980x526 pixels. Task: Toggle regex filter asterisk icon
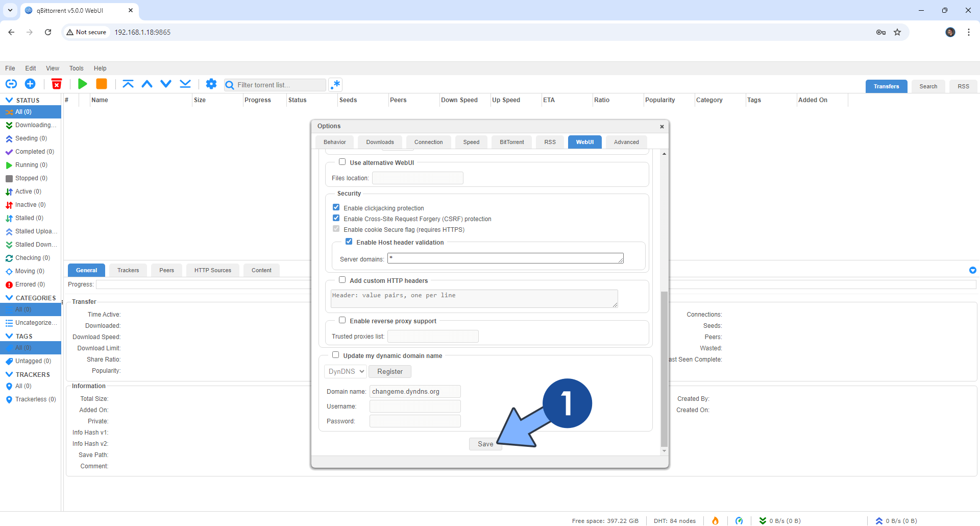click(335, 84)
